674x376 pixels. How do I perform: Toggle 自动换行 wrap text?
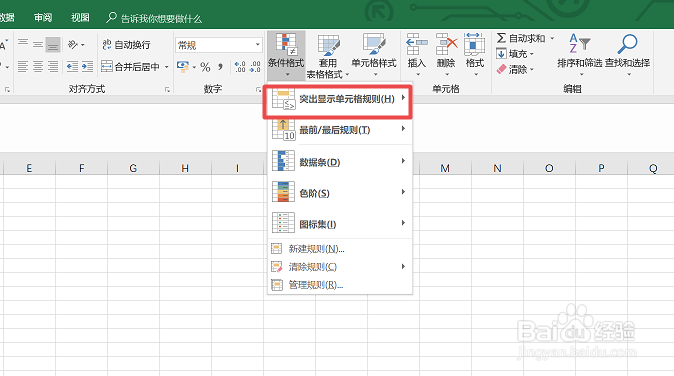click(126, 45)
